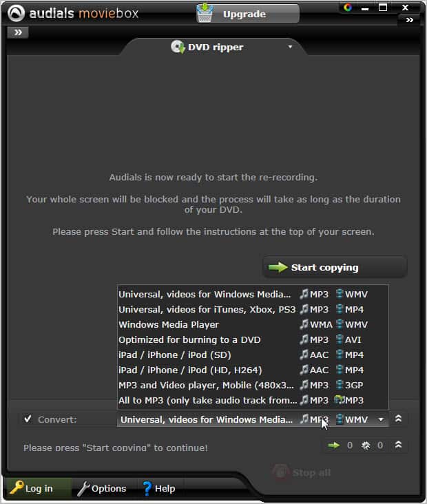The height and width of the screenshot is (504, 427).
Task: Choose iPad / iPhone / iPod (HD, H264)
Action: pos(253,370)
